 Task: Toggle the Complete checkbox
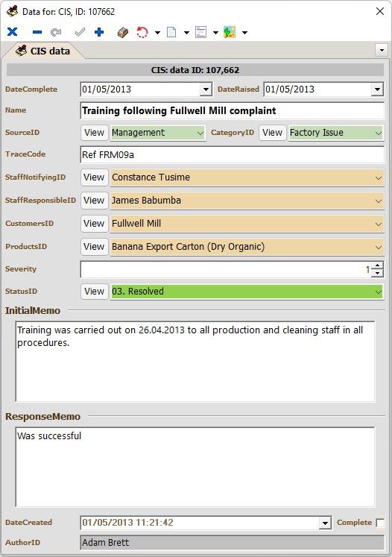click(380, 523)
